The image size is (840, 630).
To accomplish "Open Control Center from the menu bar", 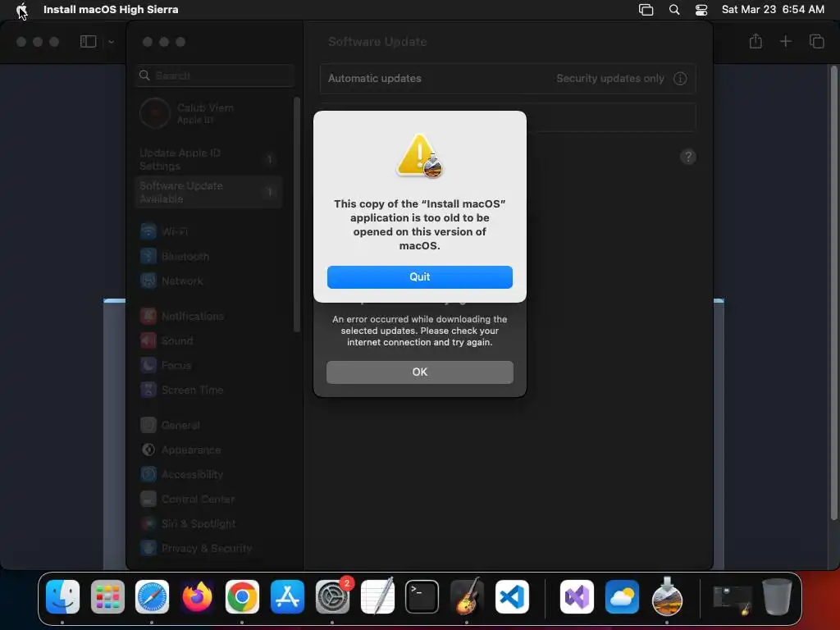I will tap(701, 10).
